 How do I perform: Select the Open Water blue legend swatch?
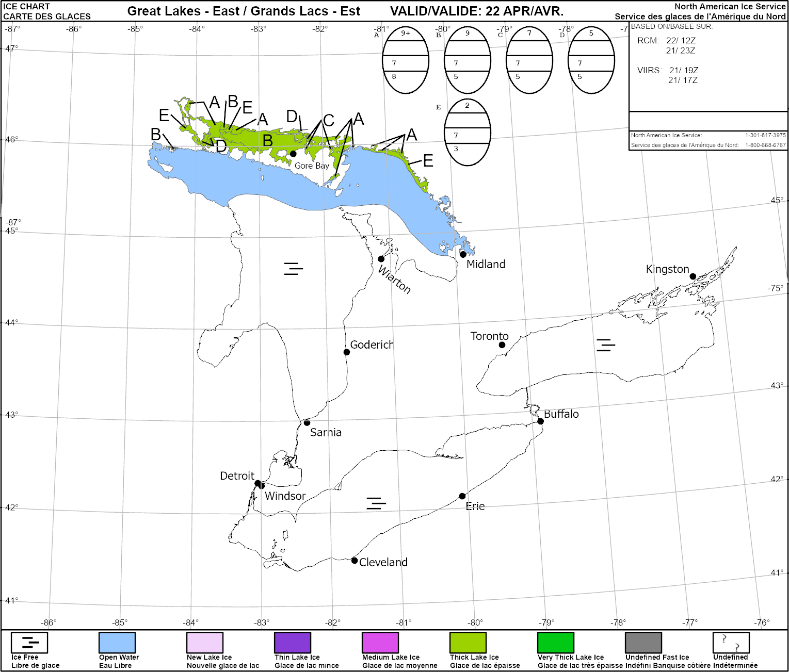(117, 643)
